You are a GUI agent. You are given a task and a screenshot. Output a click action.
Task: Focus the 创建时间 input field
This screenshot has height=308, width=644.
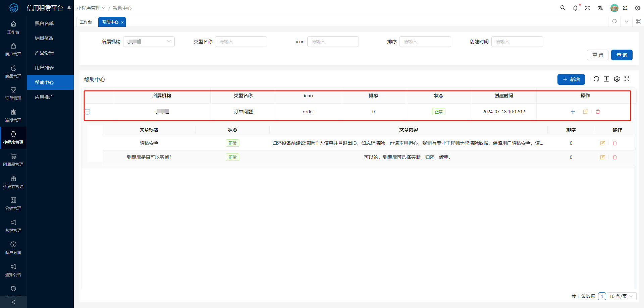click(517, 42)
